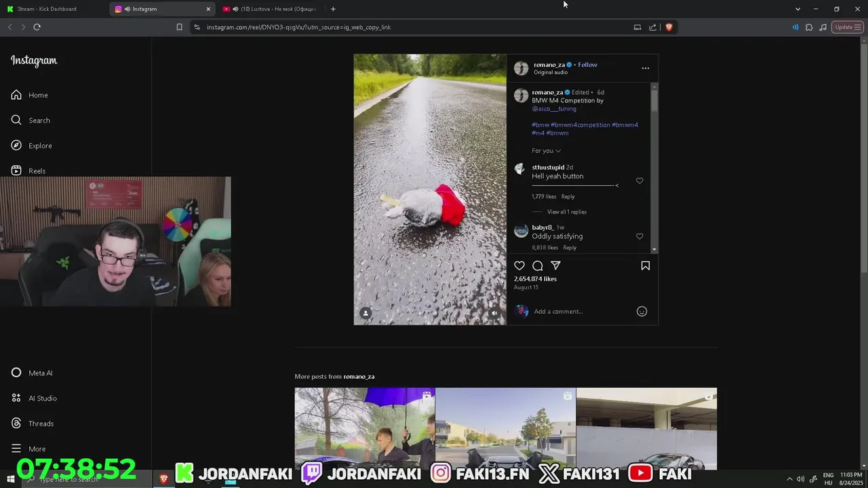Reply to babyr8_'s comment
Viewport: 868px width, 488px height.
click(x=570, y=247)
